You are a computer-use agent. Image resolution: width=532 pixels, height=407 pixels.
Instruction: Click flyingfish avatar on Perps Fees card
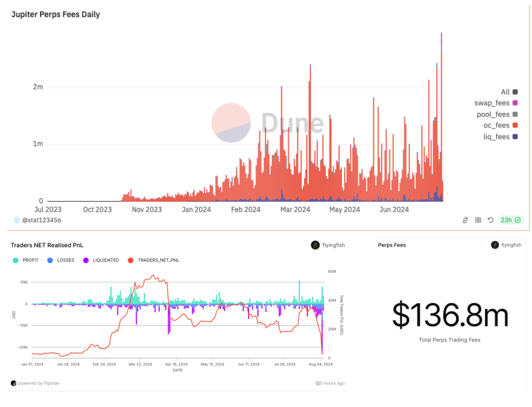tap(495, 245)
